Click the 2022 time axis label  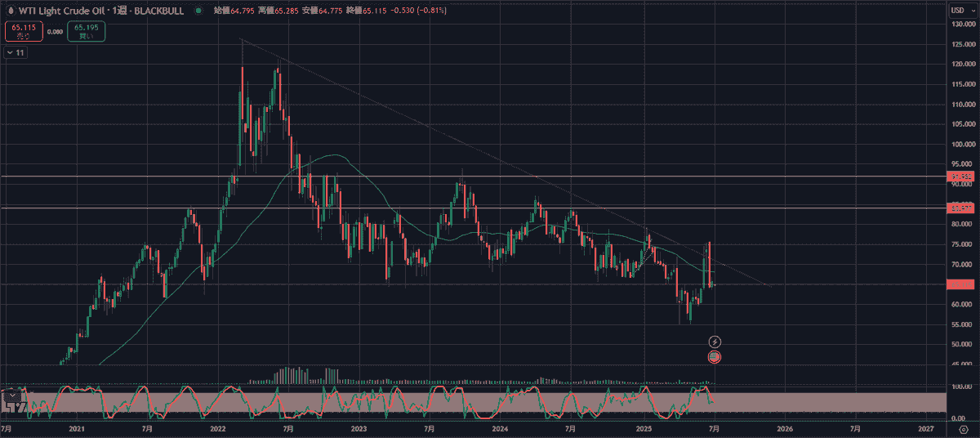pyautogui.click(x=218, y=428)
